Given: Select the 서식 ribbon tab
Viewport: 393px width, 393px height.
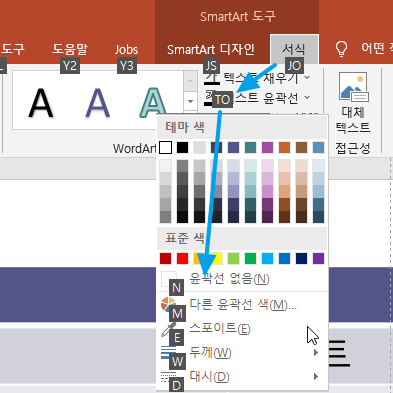Looking at the screenshot, I should [294, 49].
